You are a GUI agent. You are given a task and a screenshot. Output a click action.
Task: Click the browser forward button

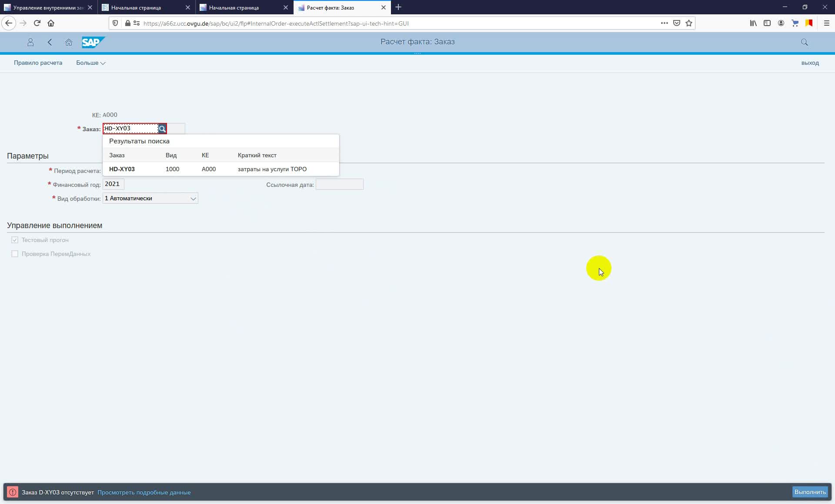[23, 23]
